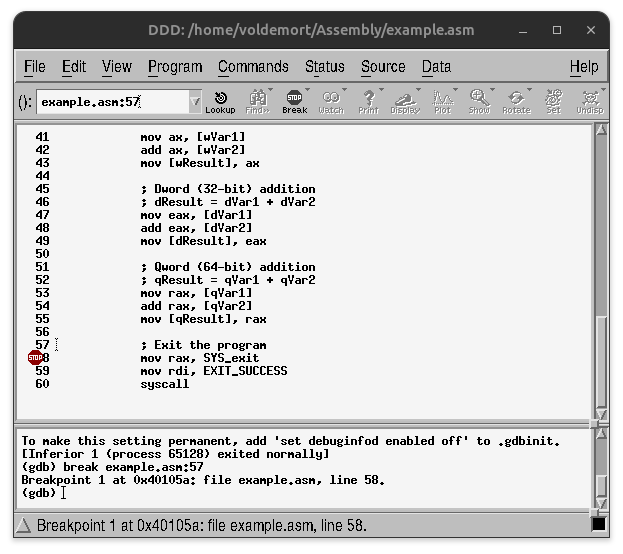Click the red STOP breakpoint on line 58

[x=35, y=358]
